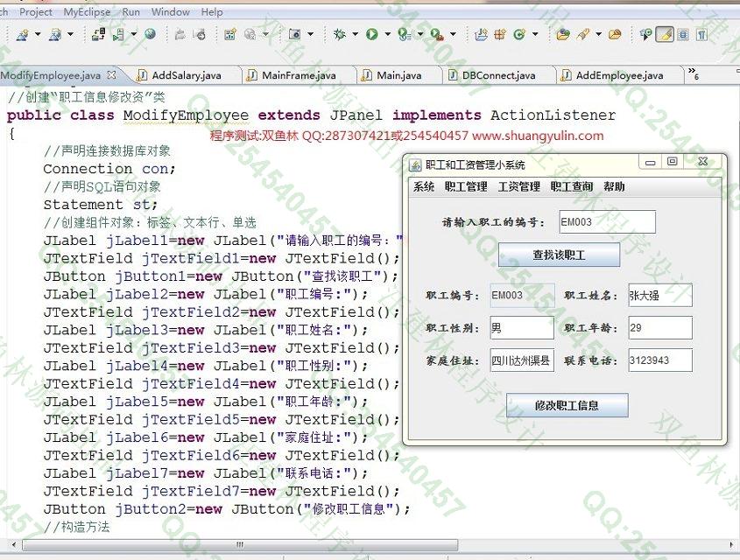
Task: Toggle the highlighted Mark Occurrences pencil button
Action: pyautogui.click(x=664, y=34)
